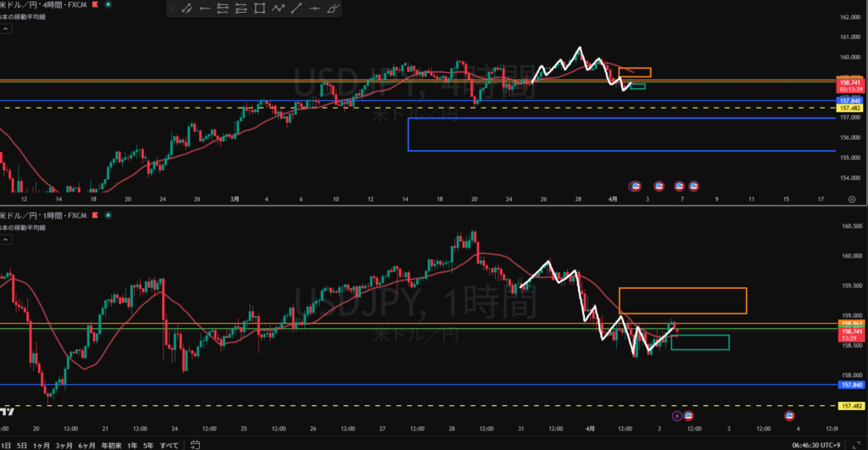Set range to 1日
The height and width of the screenshot is (450, 868).
[4, 444]
